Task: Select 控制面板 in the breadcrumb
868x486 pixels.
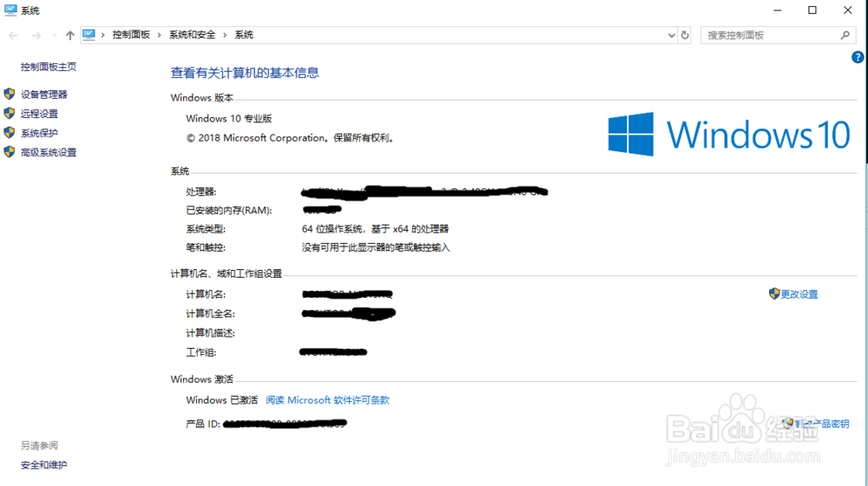Action: coord(131,35)
